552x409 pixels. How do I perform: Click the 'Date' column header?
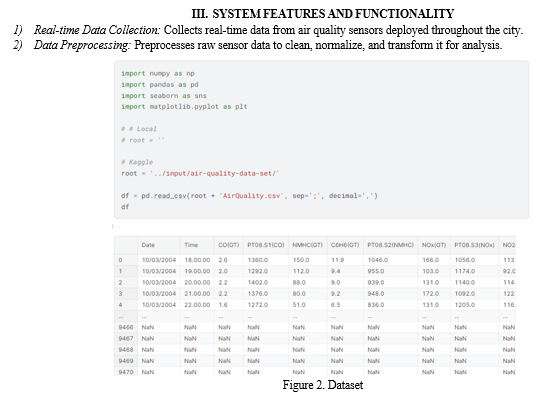tap(148, 245)
